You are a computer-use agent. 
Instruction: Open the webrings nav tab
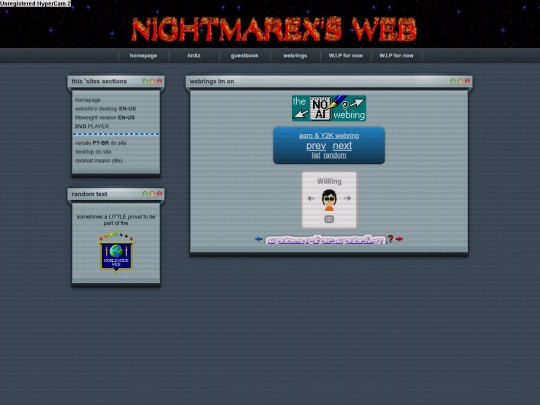(x=295, y=56)
